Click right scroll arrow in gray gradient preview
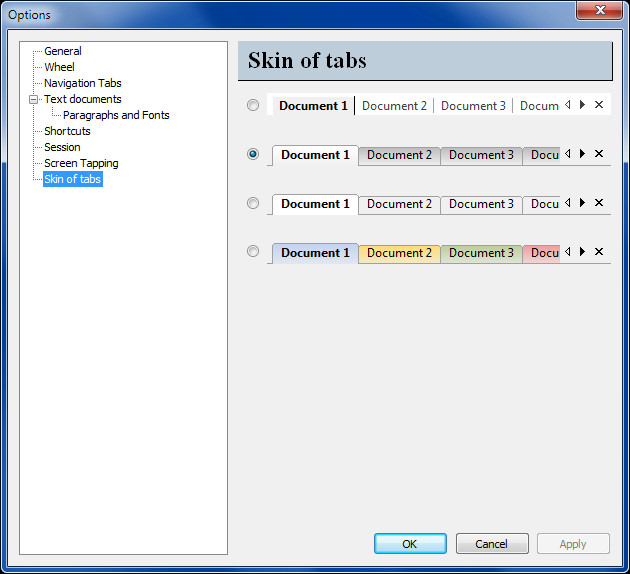 click(582, 154)
